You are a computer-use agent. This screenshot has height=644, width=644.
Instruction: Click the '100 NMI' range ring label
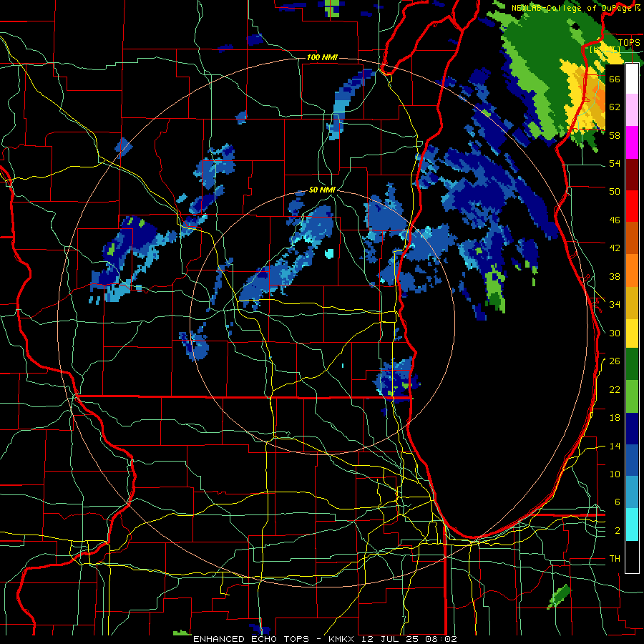[322, 57]
